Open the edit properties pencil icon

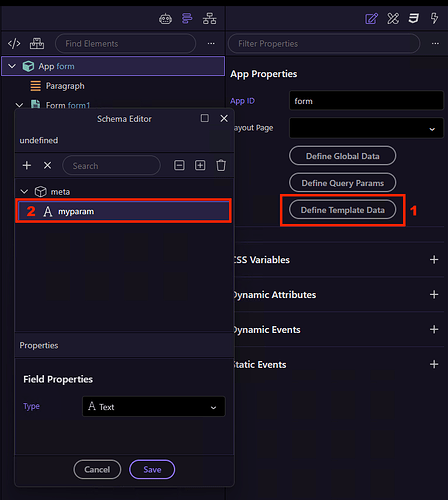(371, 18)
